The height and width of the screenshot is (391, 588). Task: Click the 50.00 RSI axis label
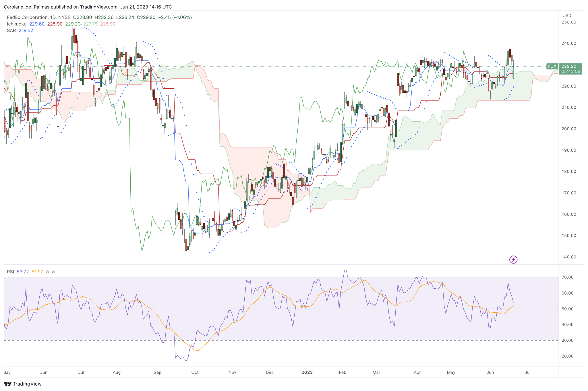point(567,309)
